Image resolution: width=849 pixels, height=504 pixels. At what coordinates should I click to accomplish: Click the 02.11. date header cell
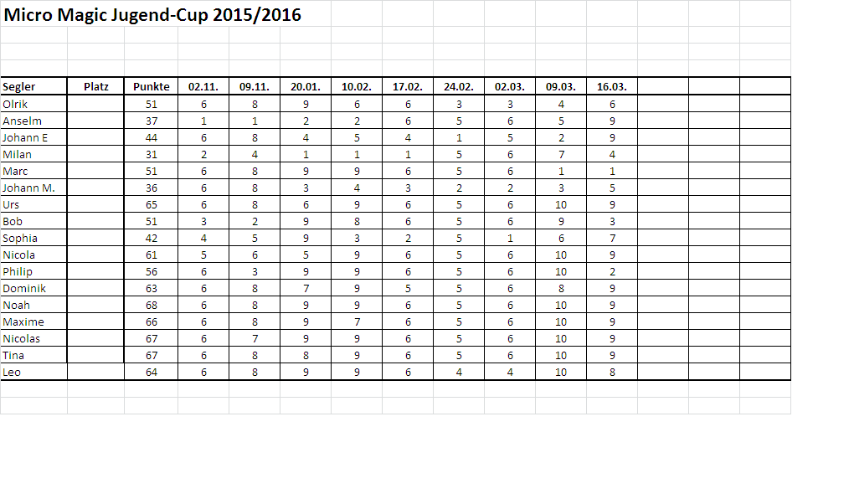(203, 86)
